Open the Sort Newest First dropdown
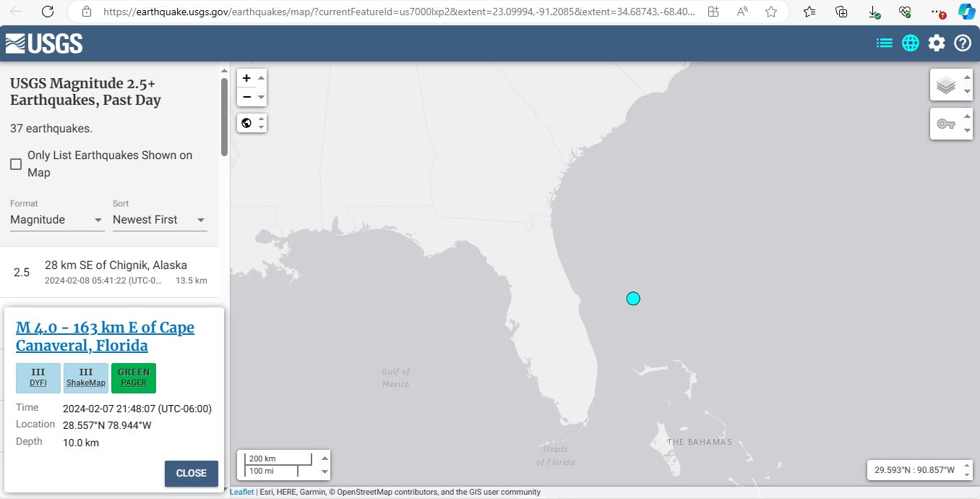980x499 pixels. [x=160, y=220]
